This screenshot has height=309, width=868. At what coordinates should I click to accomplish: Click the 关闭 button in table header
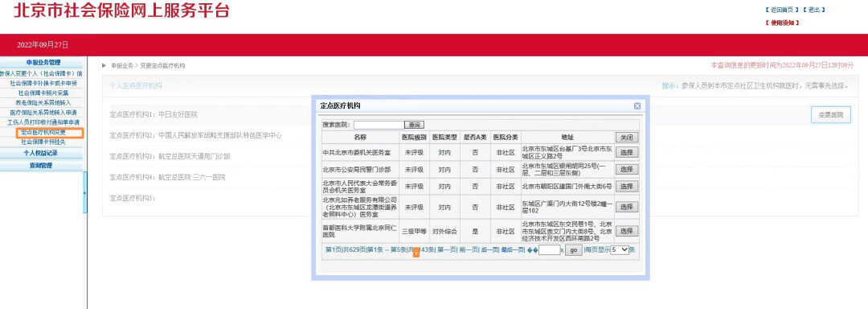pyautogui.click(x=627, y=138)
